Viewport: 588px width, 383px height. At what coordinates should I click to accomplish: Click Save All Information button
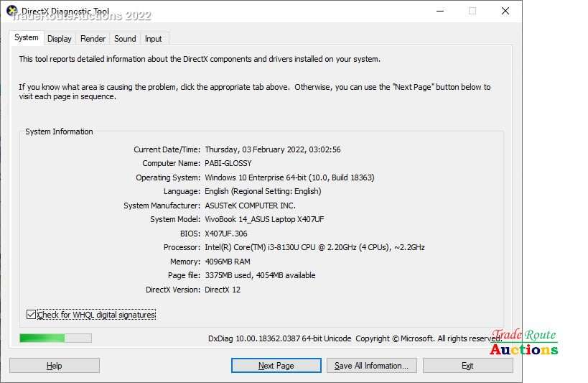pos(371,366)
